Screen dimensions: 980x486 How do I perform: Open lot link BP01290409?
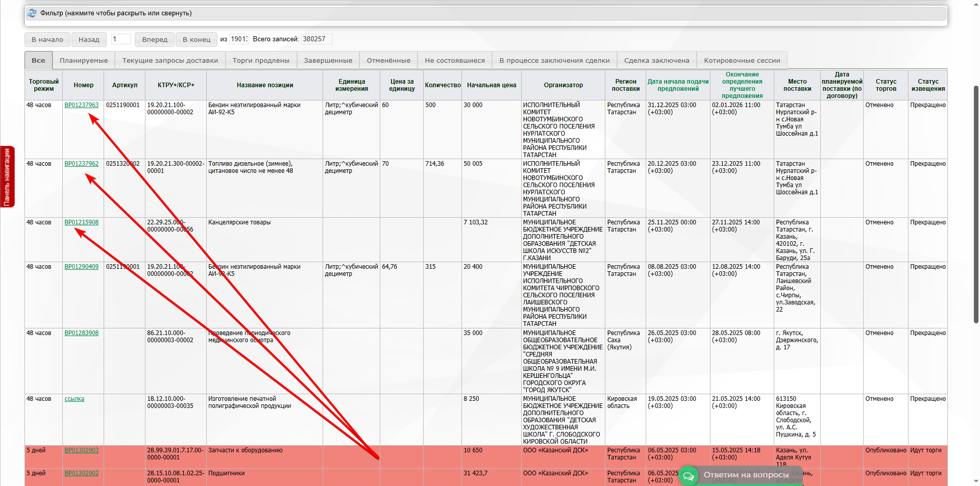(82, 267)
